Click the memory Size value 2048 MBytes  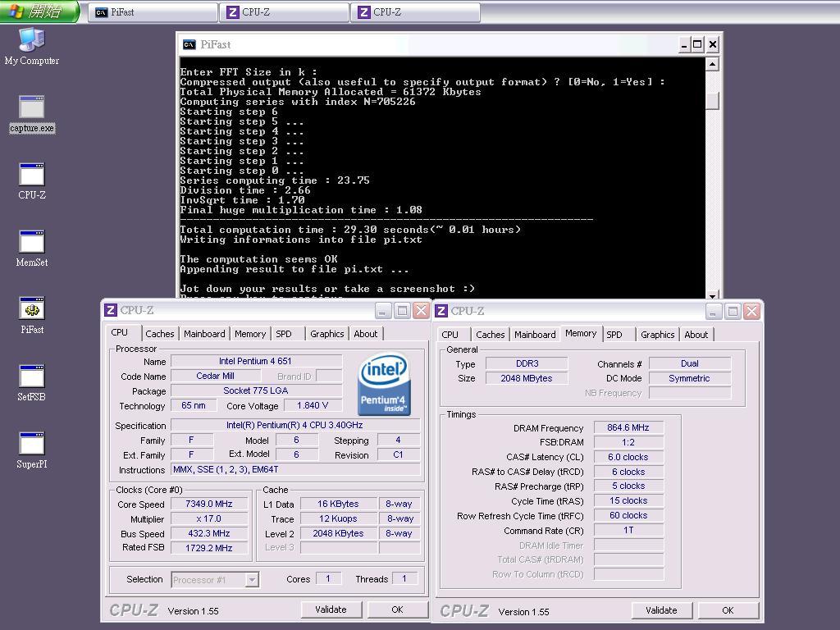(527, 378)
